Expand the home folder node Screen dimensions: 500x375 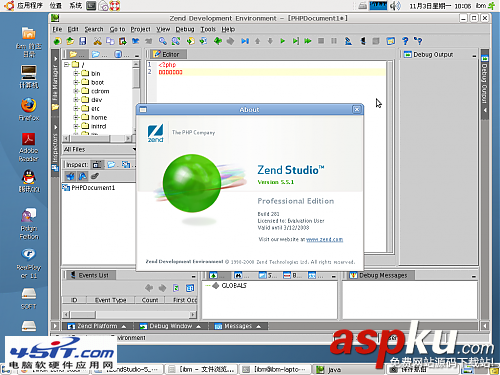tap(76, 117)
